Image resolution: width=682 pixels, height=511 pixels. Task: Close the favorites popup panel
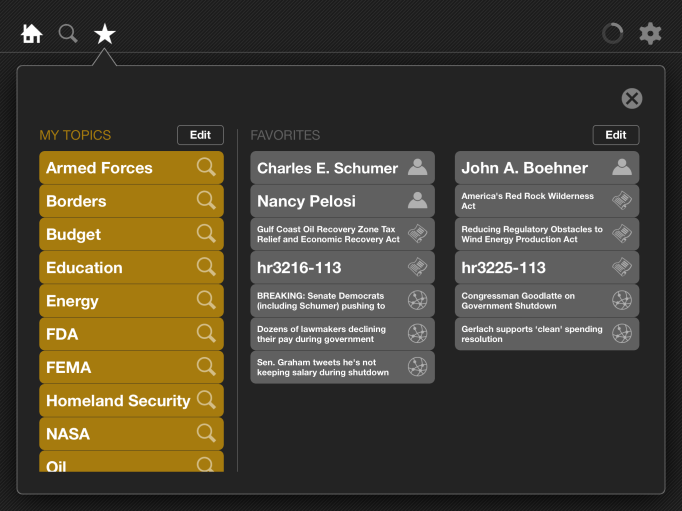(631, 98)
